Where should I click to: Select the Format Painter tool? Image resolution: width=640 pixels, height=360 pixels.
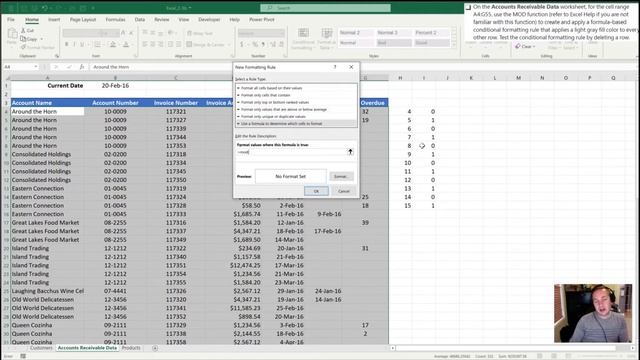tap(38, 47)
